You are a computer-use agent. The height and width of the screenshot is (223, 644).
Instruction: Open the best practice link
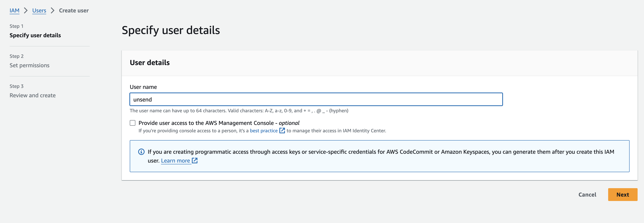point(264,131)
